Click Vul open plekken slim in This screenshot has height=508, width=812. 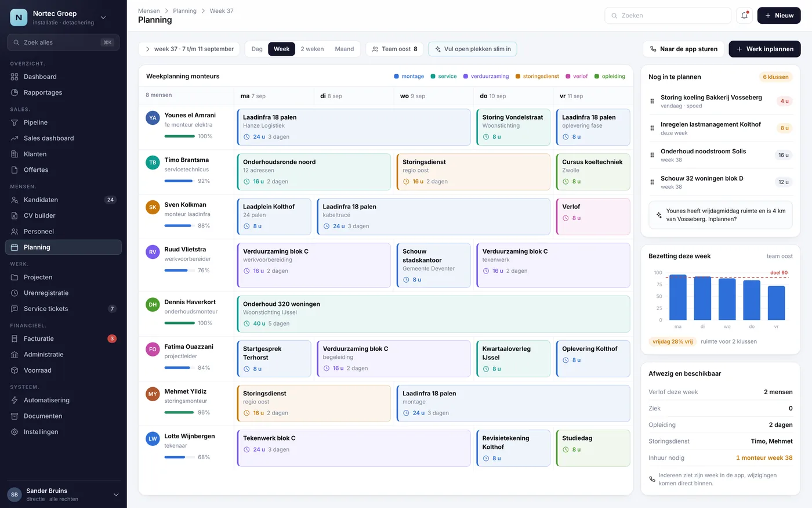472,49
